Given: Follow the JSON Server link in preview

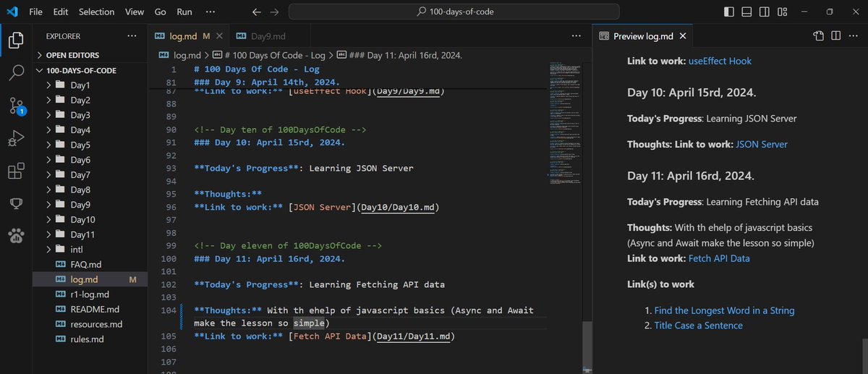Looking at the screenshot, I should tap(762, 144).
